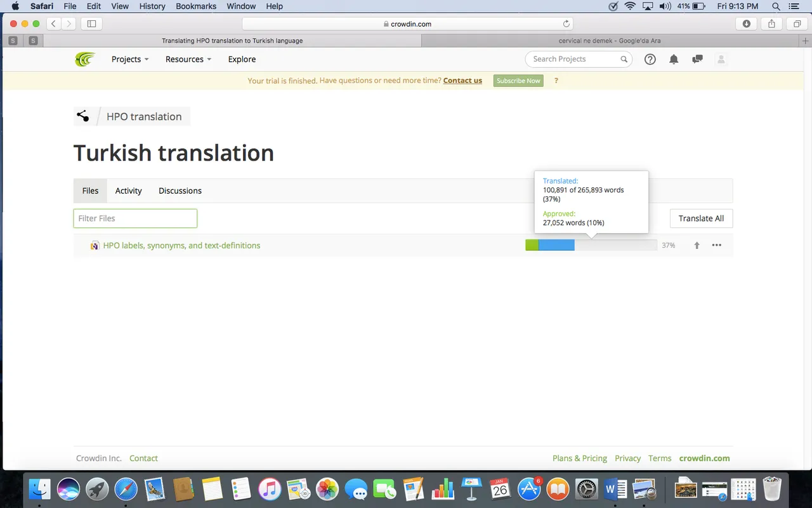Click Safari's sidebar toggle button

pos(91,23)
